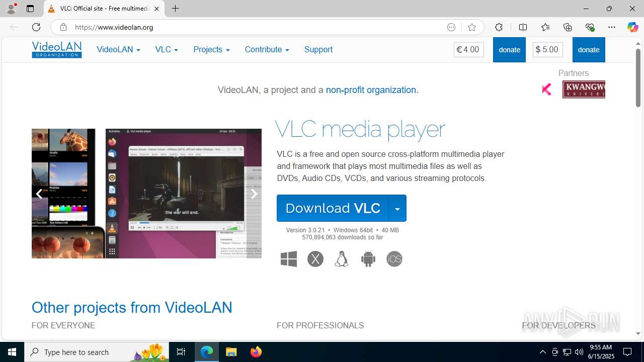
Task: Expand the Projects navigation dropdown
Action: [x=211, y=49]
